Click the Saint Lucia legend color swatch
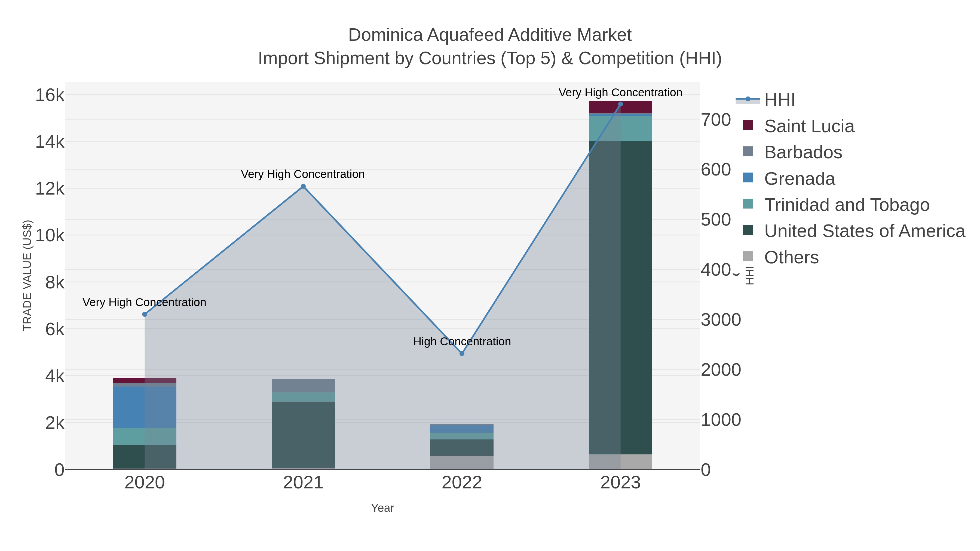The width and height of the screenshot is (980, 551). [748, 125]
